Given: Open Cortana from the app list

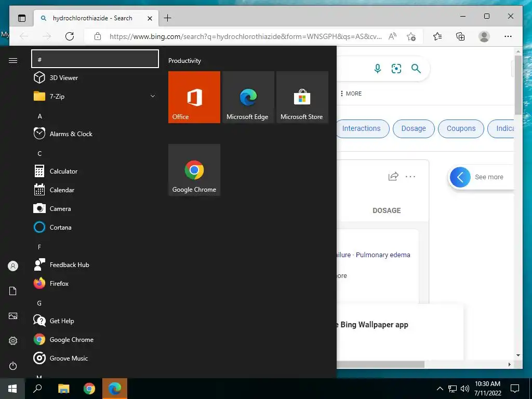Looking at the screenshot, I should (x=95, y=228).
